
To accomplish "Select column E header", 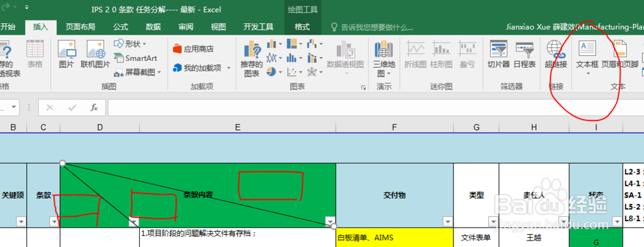I will tap(238, 127).
